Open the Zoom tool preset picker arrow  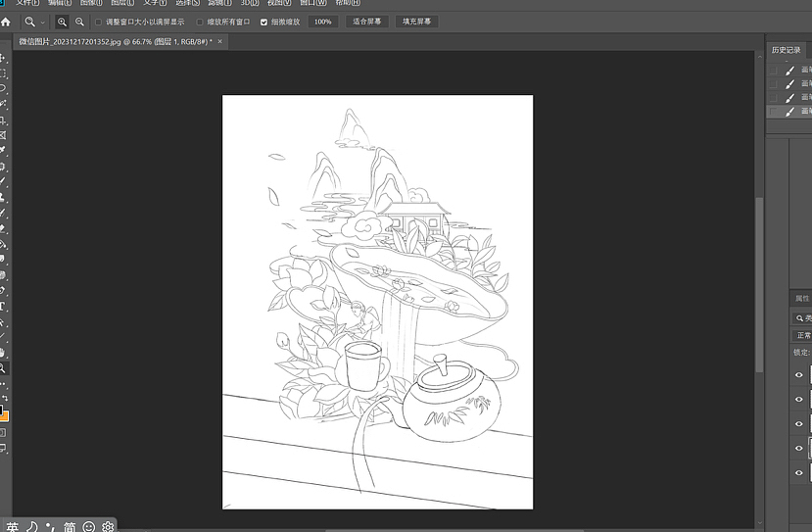coord(42,23)
